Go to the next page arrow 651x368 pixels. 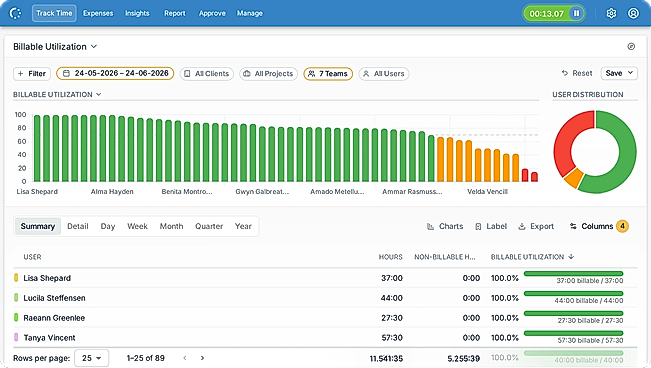(202, 358)
